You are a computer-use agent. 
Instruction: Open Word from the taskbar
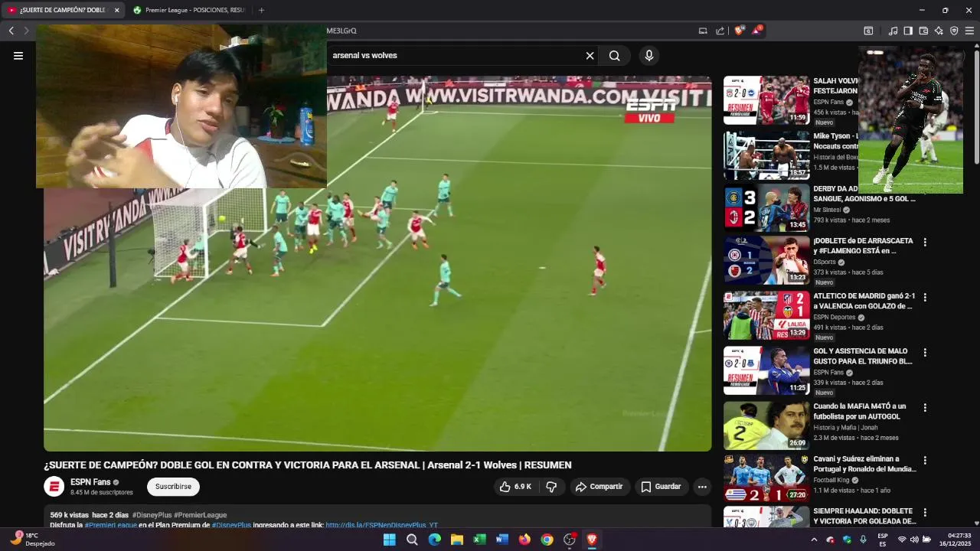pyautogui.click(x=502, y=540)
